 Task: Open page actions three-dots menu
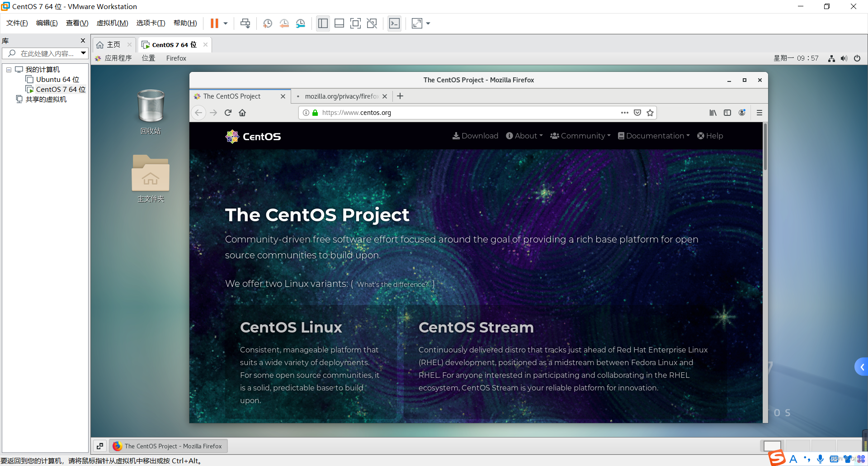(625, 113)
